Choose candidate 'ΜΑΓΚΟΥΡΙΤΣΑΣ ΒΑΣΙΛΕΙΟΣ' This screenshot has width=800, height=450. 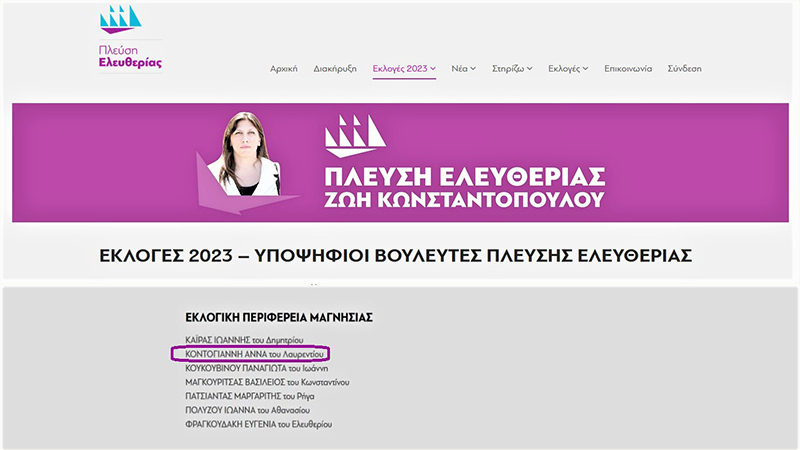tap(267, 382)
